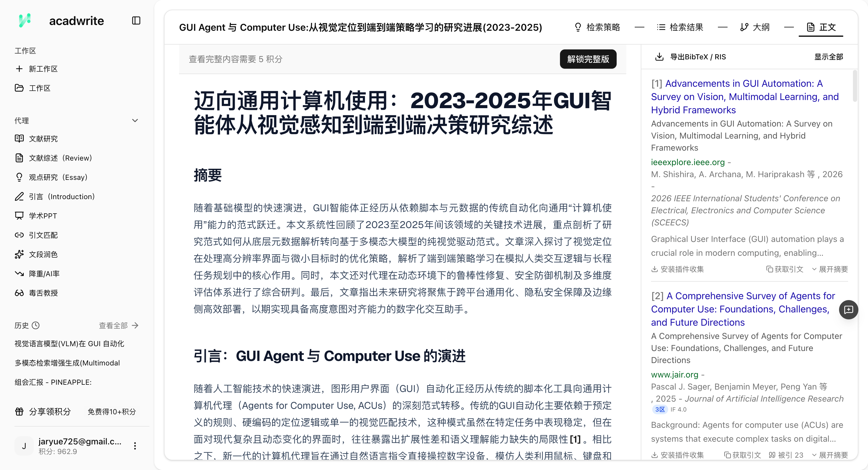Click 显示全部 in references panel

coord(829,57)
